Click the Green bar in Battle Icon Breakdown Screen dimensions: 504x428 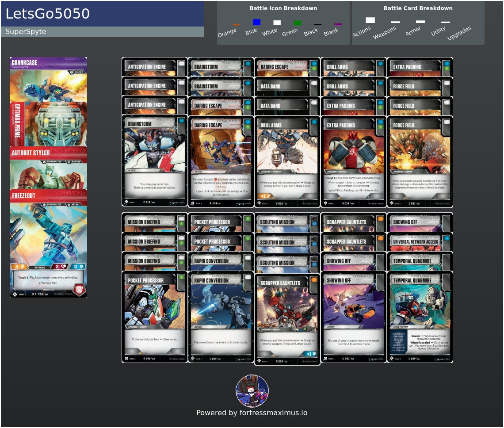(x=298, y=23)
